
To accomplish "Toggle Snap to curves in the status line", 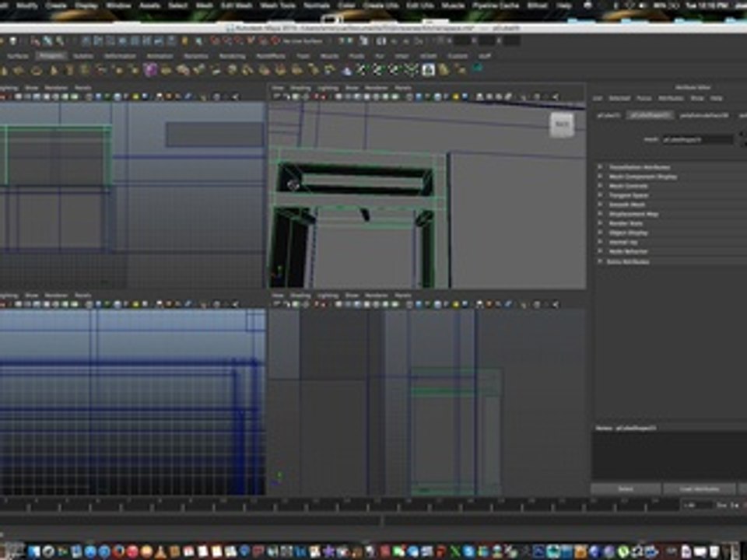I will tap(227, 41).
